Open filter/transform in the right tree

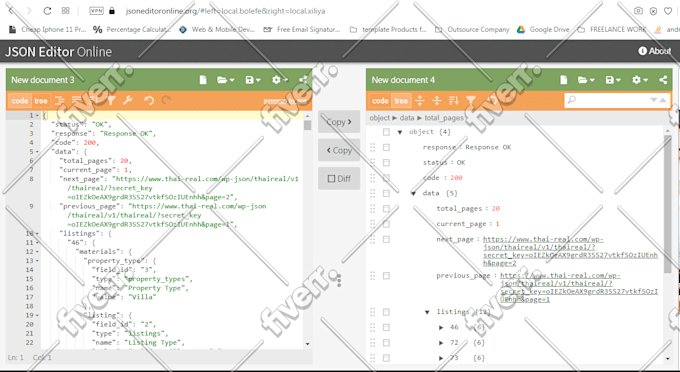(x=471, y=101)
